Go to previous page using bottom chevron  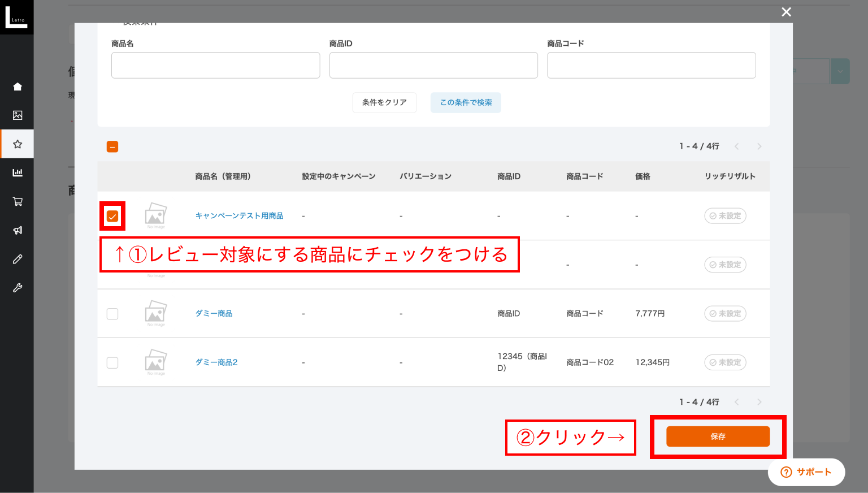pos(736,402)
